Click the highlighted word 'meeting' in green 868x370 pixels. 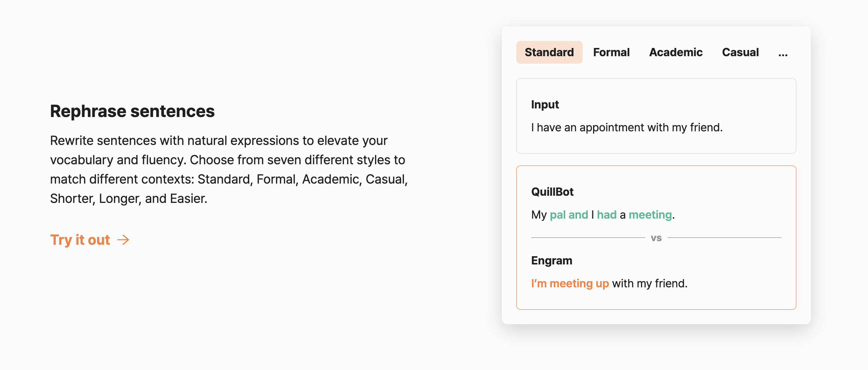tap(650, 215)
